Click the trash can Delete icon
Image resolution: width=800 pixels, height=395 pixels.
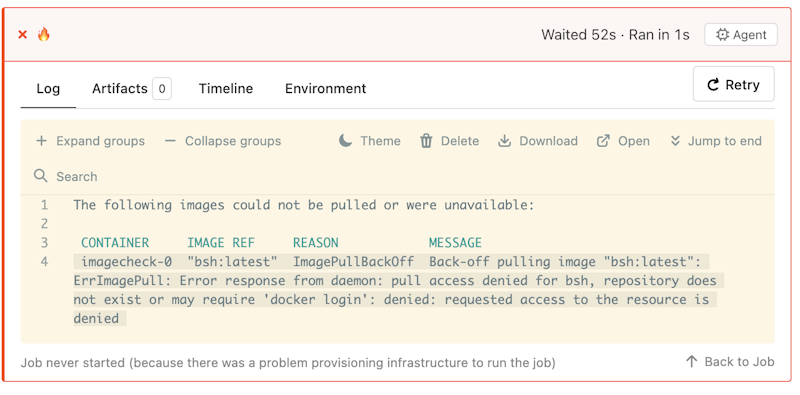point(426,141)
